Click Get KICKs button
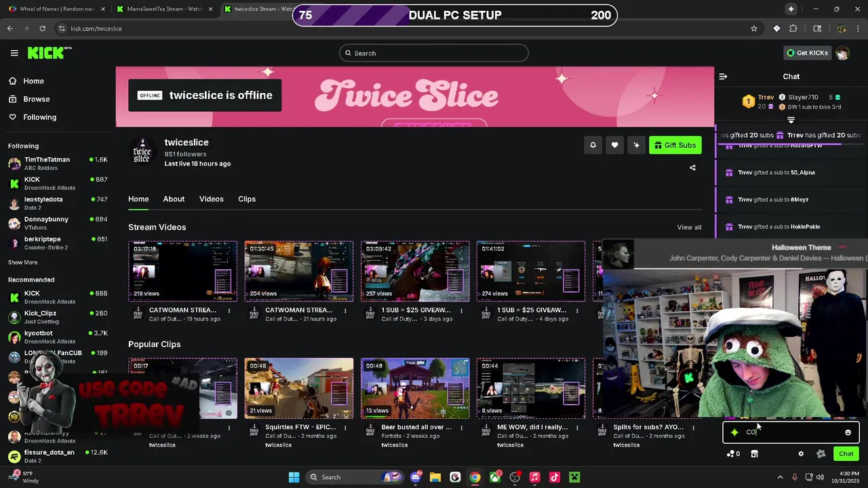The height and width of the screenshot is (488, 868). click(807, 53)
